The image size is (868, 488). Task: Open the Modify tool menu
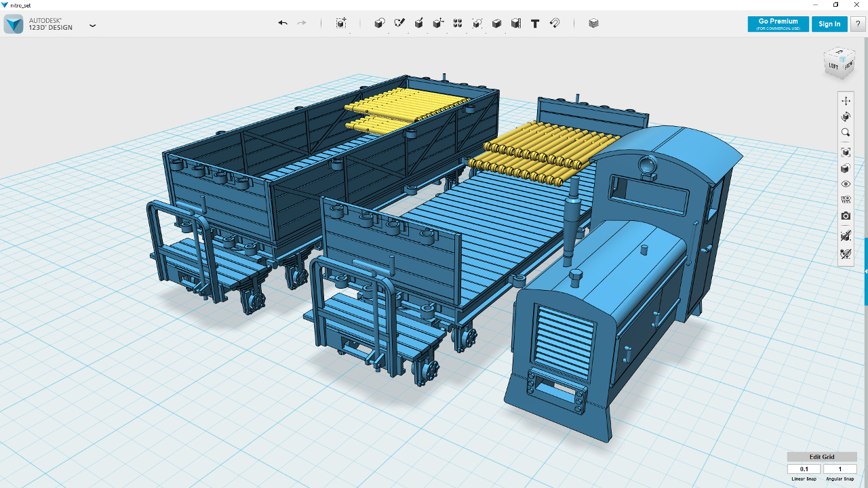click(x=438, y=23)
